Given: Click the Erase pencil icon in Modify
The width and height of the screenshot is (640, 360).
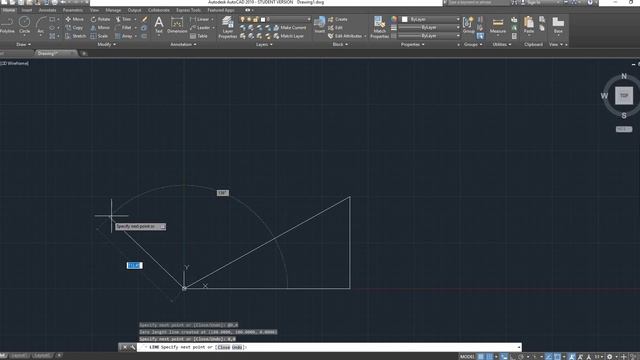Looking at the screenshot, I should click(144, 19).
